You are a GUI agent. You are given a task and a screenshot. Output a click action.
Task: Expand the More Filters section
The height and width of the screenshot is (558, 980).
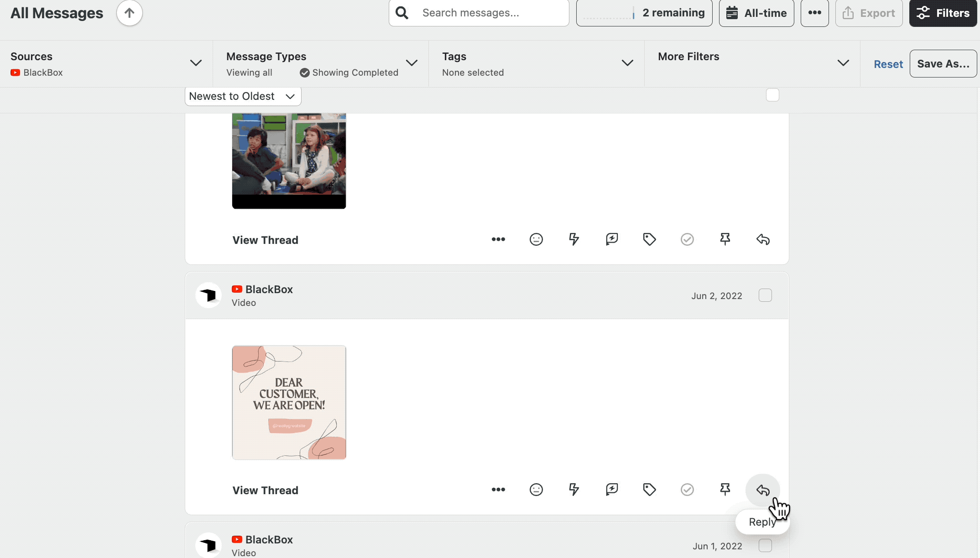pos(843,63)
